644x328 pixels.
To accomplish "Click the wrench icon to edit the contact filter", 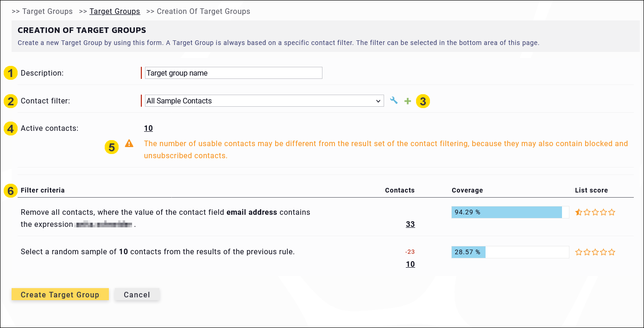I will (x=394, y=100).
